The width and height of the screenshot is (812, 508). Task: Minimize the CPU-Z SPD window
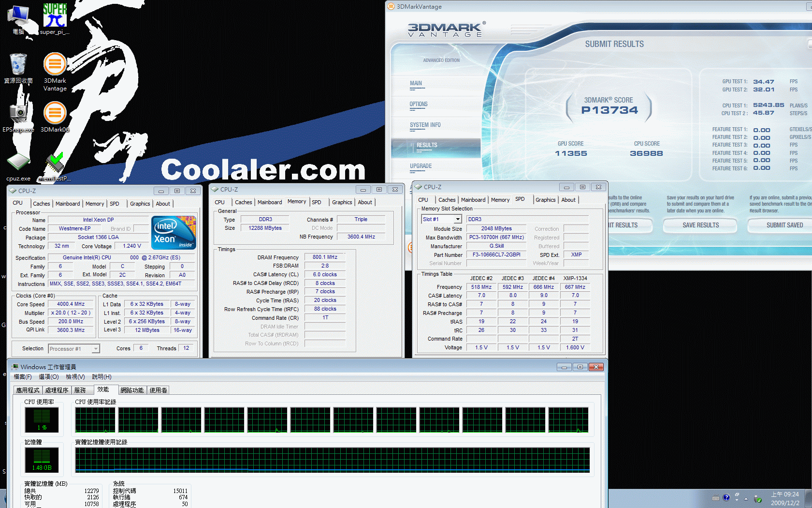(566, 187)
